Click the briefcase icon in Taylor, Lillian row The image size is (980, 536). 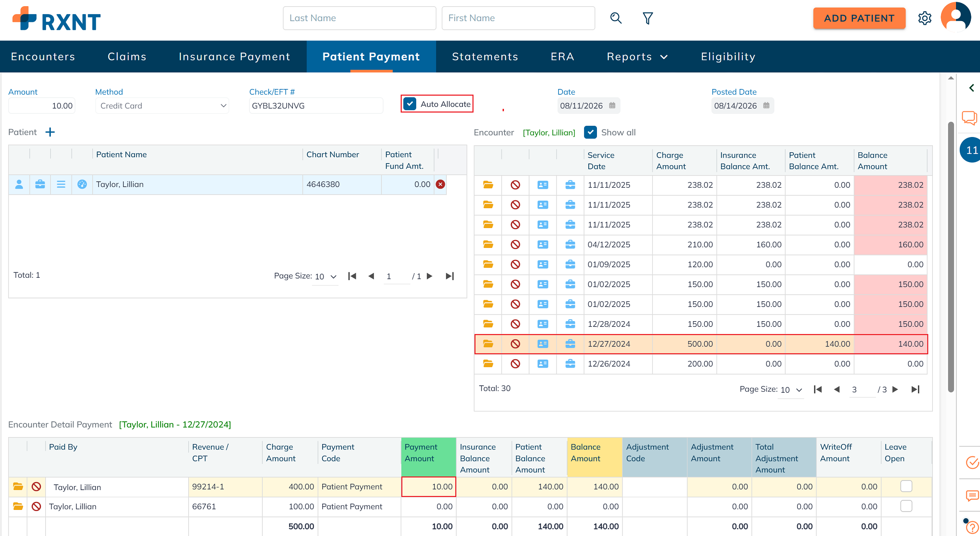tap(40, 184)
